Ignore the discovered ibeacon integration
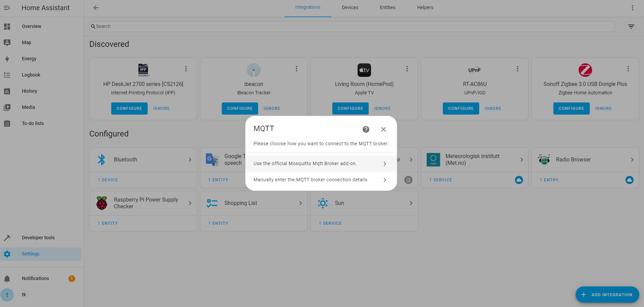The height and width of the screenshot is (307, 644). 272,109
